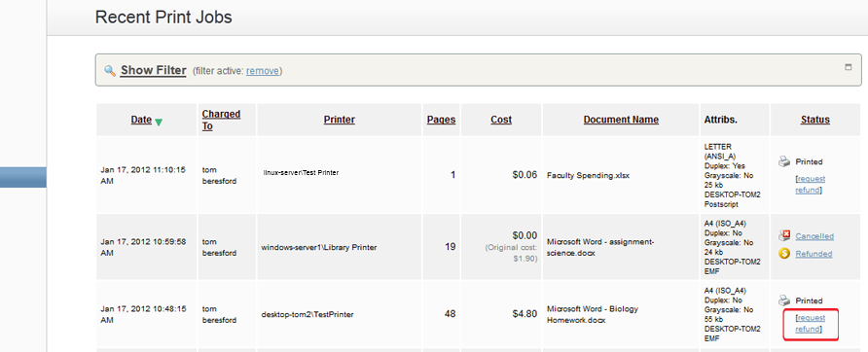This screenshot has width=868, height=352.
Task: Click the red cancelled printer icon
Action: pyautogui.click(x=784, y=235)
